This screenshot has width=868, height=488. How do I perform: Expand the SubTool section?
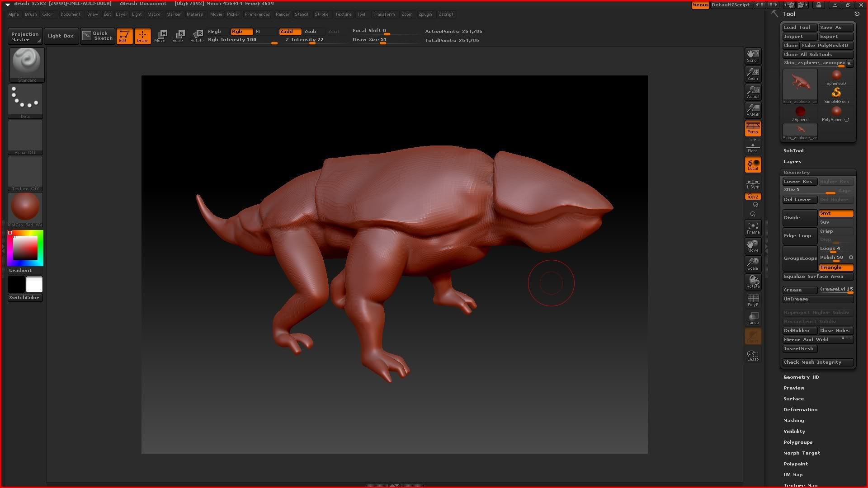[793, 151]
